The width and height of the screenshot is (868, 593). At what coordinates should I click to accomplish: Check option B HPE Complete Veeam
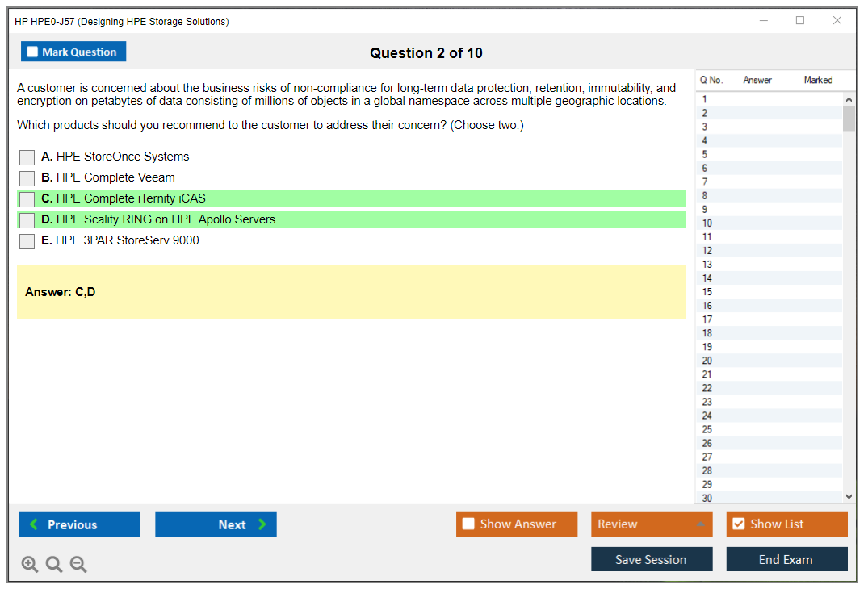(27, 178)
